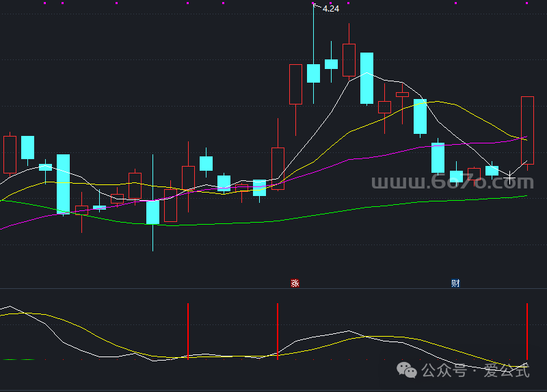
Task: Click the tall red hollow candle before peak
Action: click(295, 84)
